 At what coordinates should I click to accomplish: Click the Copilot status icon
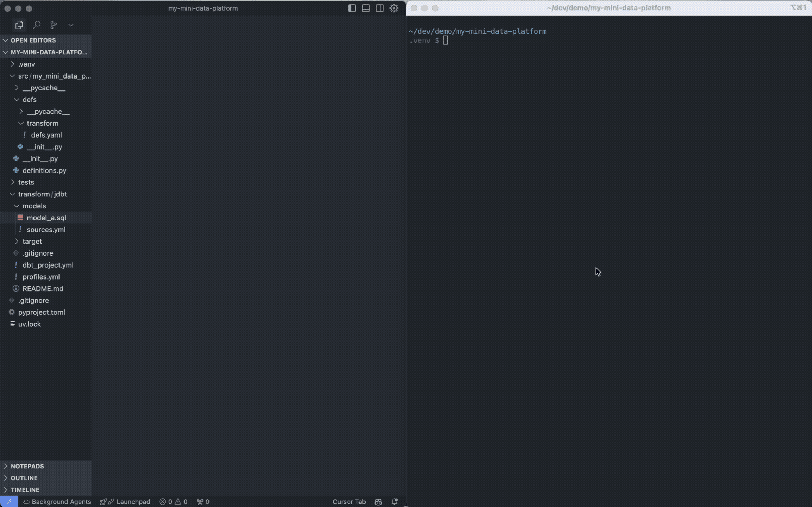pos(378,501)
